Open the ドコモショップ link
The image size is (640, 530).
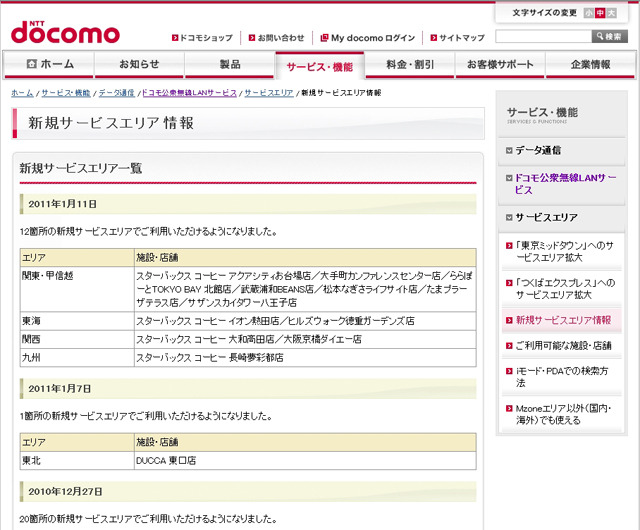[206, 38]
